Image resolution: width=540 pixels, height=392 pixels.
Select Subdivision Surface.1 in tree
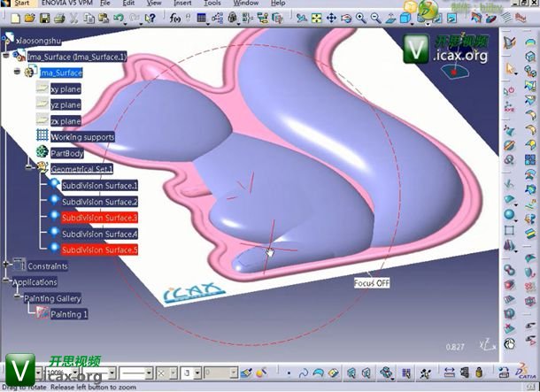(x=100, y=186)
